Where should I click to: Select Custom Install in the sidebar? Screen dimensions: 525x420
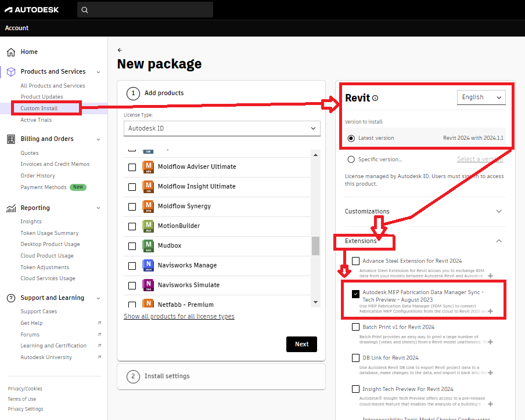point(38,108)
